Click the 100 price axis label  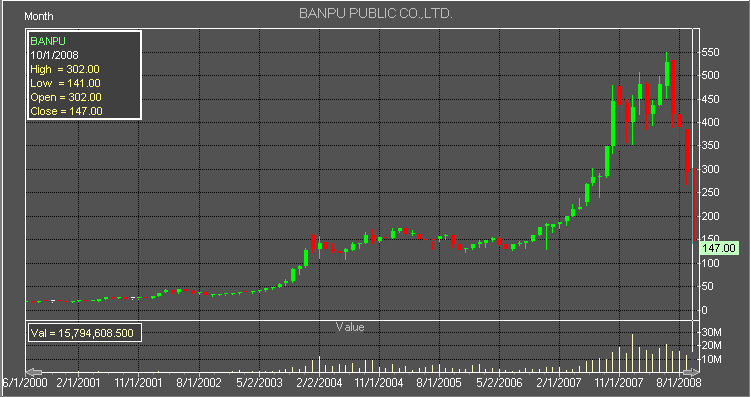[x=710, y=263]
